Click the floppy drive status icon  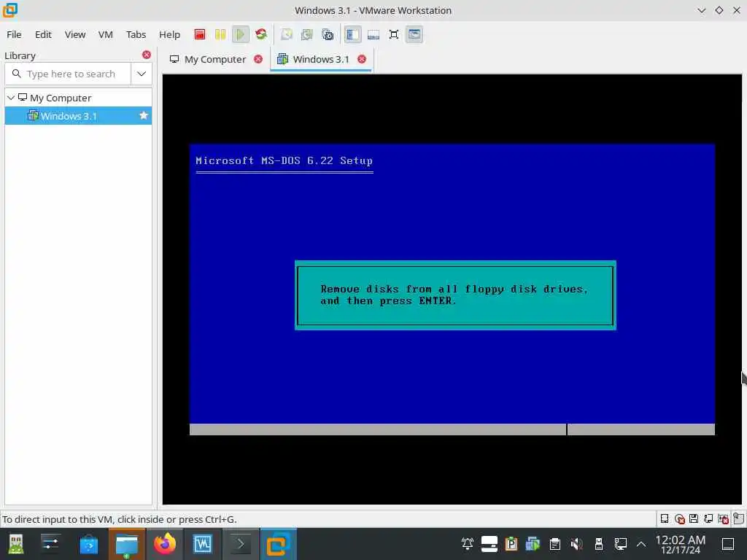694,518
